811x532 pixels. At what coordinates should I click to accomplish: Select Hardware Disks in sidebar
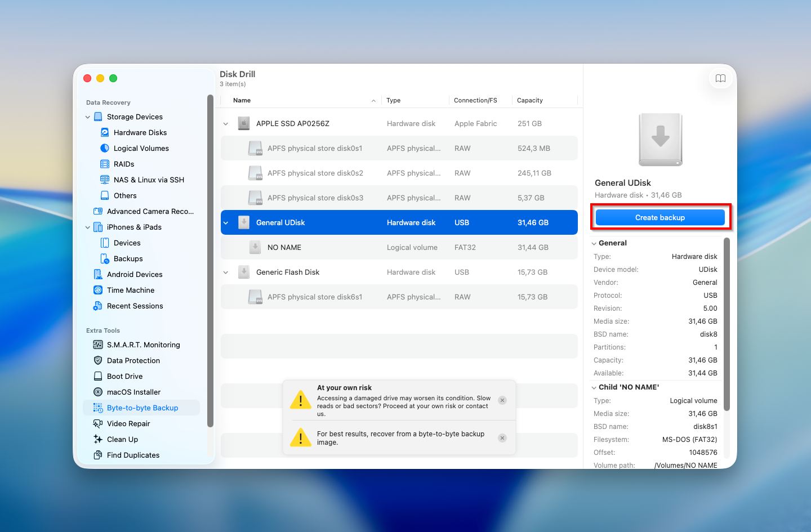tap(140, 132)
